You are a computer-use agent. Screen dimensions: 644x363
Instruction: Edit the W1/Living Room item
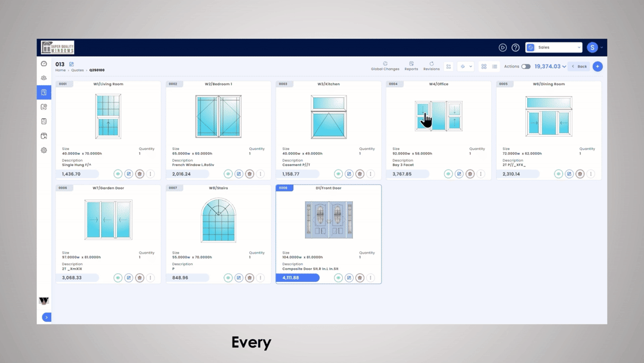(x=129, y=174)
